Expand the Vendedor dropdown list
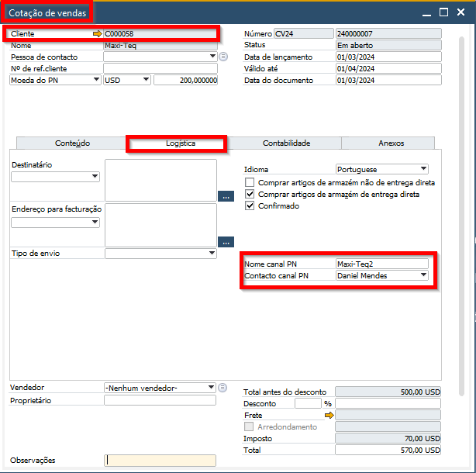476x473 pixels. [211, 388]
